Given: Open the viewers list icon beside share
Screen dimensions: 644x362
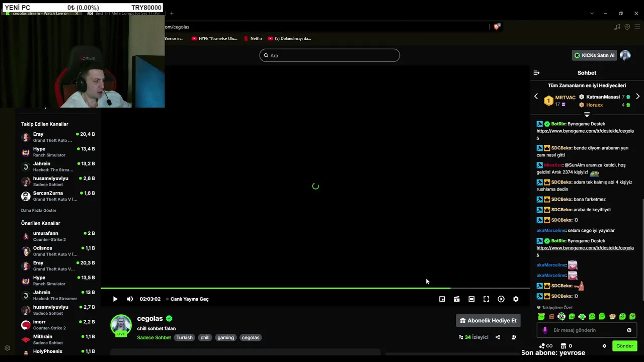Looking at the screenshot, I should click(x=514, y=337).
